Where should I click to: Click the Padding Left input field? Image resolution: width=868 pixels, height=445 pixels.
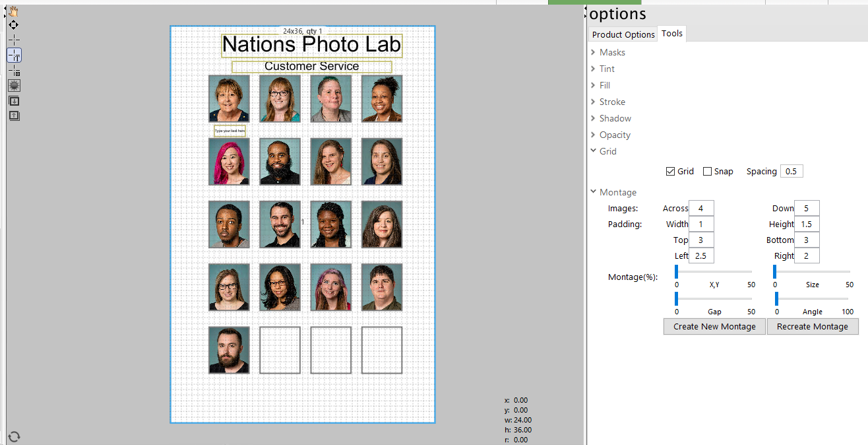701,256
